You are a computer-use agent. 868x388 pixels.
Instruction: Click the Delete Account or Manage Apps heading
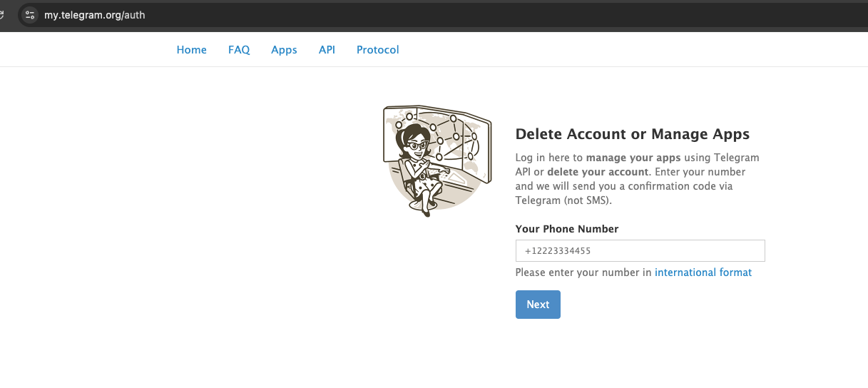(632, 134)
